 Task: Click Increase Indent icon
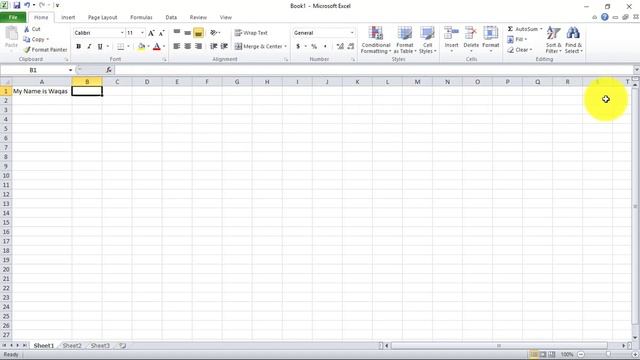click(224, 46)
